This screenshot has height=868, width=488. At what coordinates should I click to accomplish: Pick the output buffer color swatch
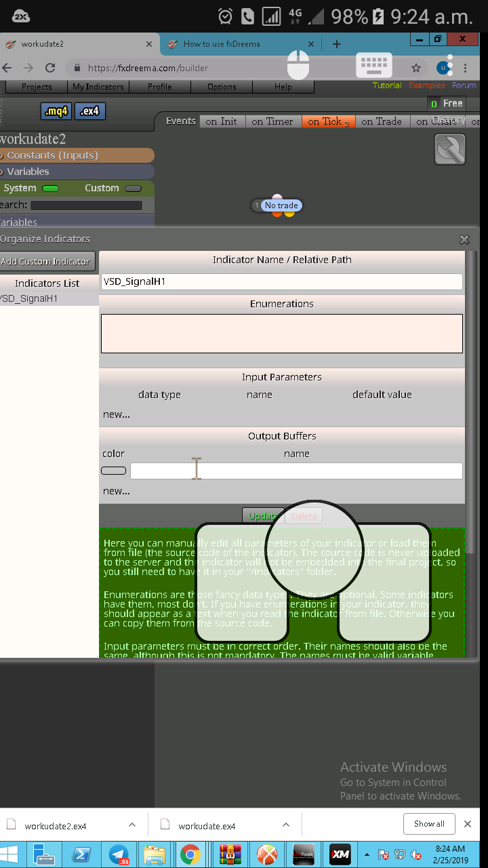pos(113,471)
